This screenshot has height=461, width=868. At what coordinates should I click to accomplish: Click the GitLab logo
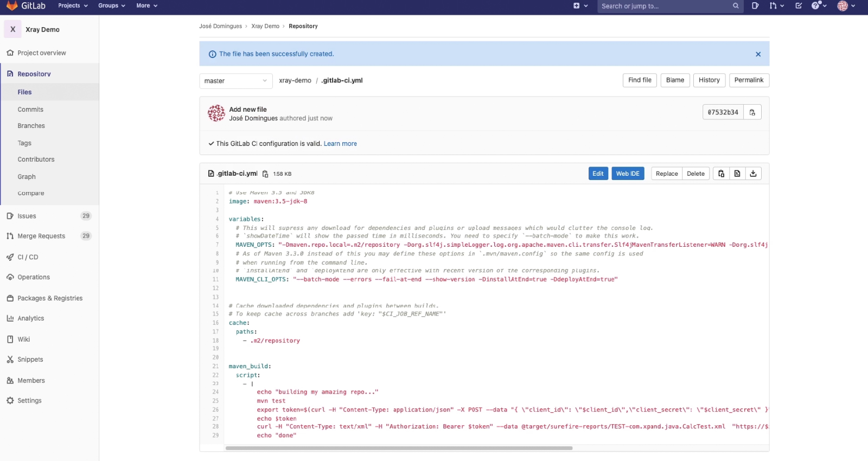click(12, 6)
